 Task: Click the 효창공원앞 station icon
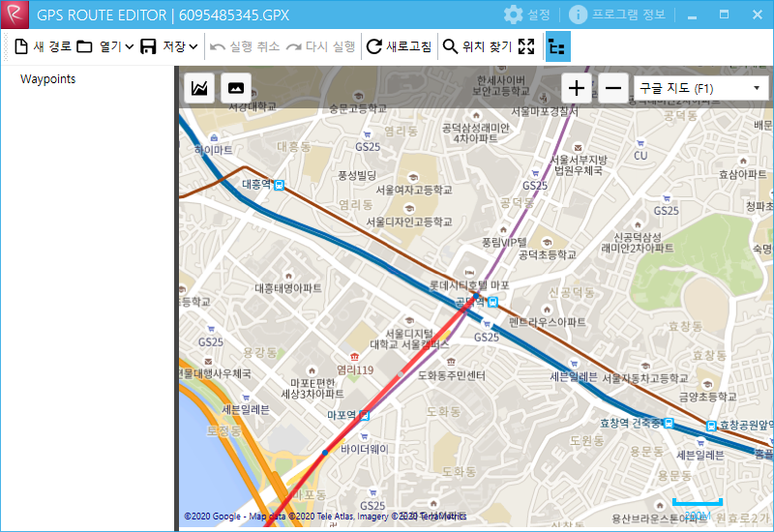[x=711, y=426]
